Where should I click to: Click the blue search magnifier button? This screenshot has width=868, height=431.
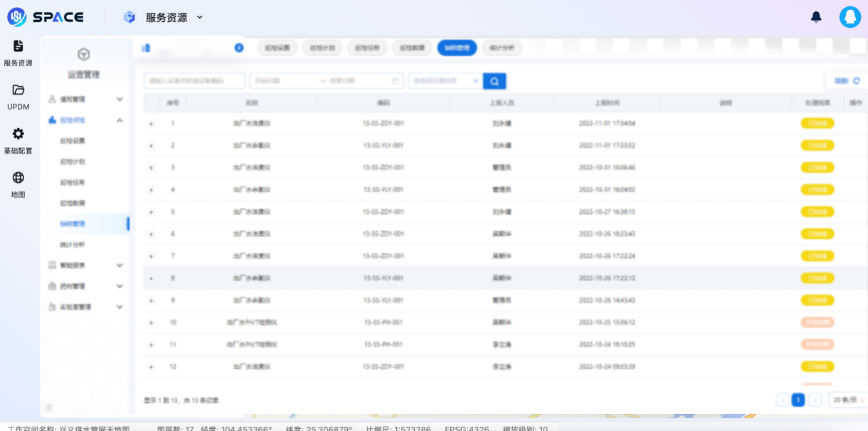[x=494, y=81]
